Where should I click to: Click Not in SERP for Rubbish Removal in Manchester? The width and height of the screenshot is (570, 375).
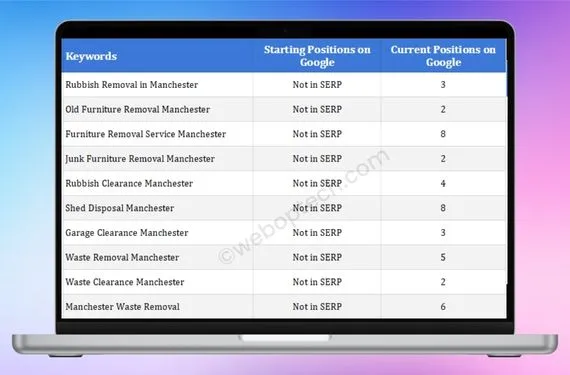(x=317, y=85)
